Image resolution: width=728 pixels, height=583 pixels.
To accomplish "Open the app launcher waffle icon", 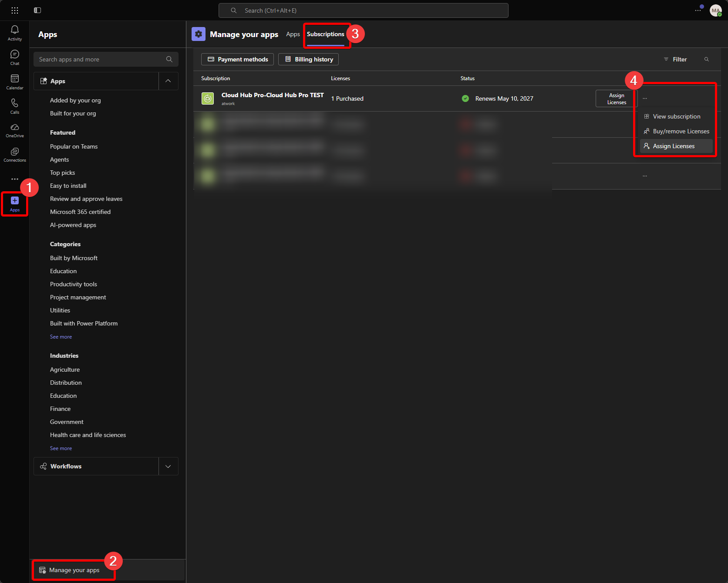I will pos(15,10).
